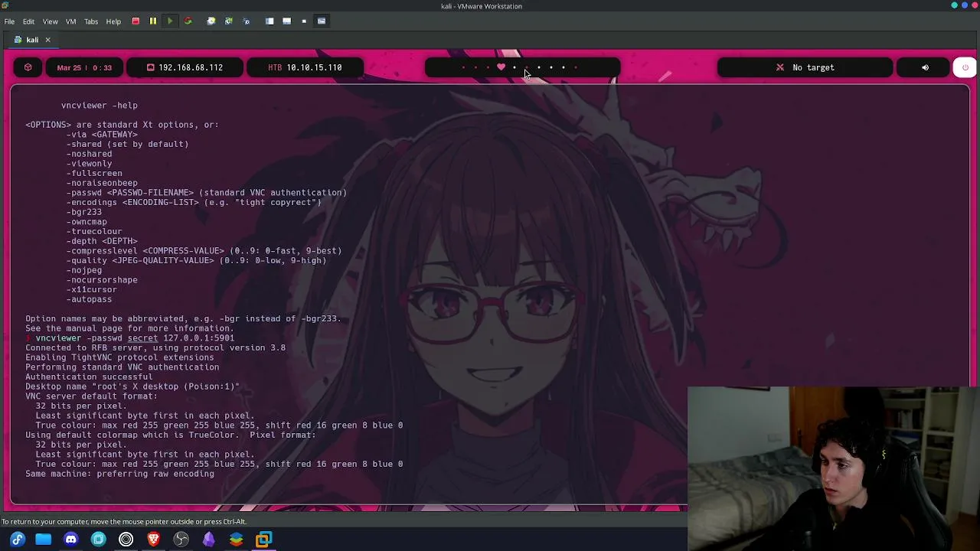Open Obsidian from the taskbar
980x551 pixels.
click(x=209, y=540)
